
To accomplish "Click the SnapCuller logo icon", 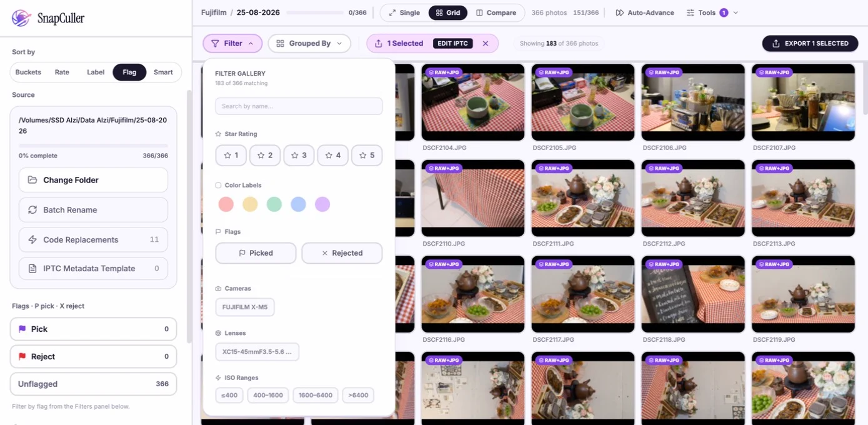I will click(x=21, y=18).
